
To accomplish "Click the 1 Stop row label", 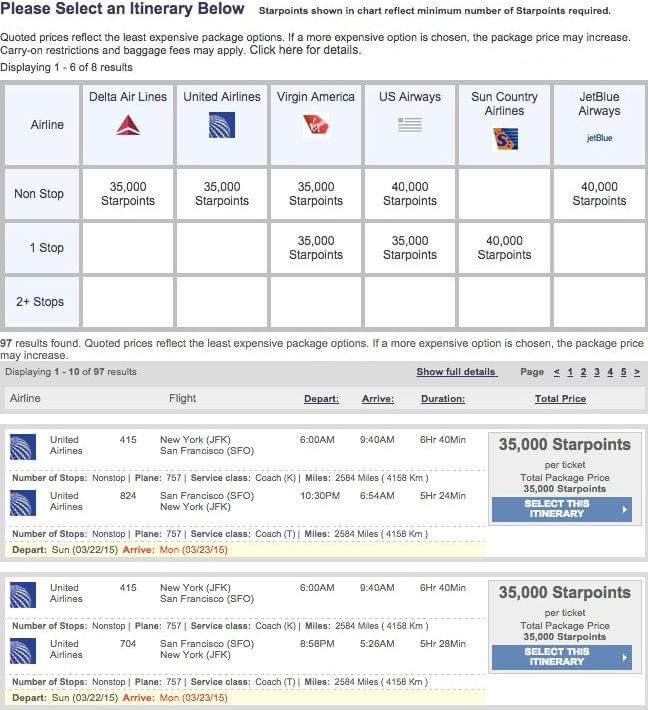I will (x=47, y=248).
